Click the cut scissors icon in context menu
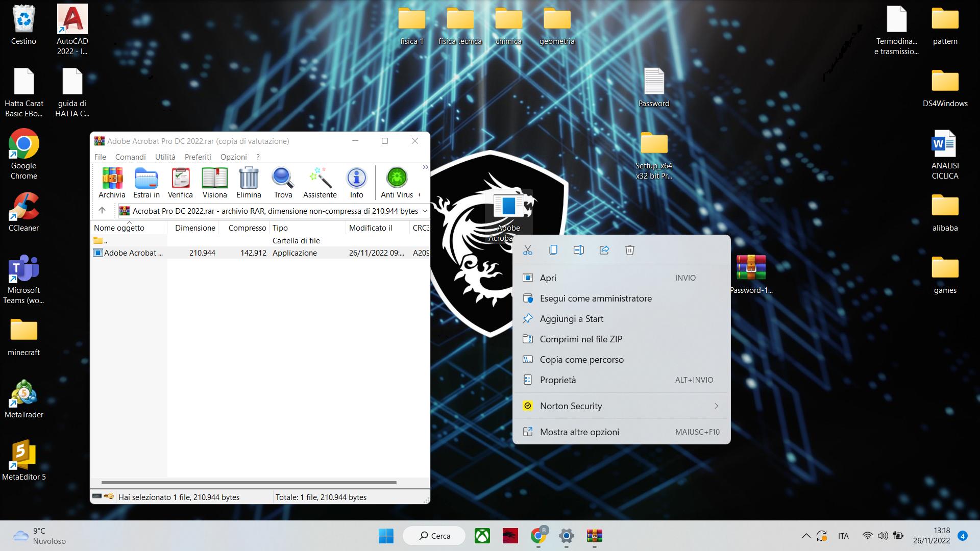This screenshot has height=551, width=980. click(528, 250)
